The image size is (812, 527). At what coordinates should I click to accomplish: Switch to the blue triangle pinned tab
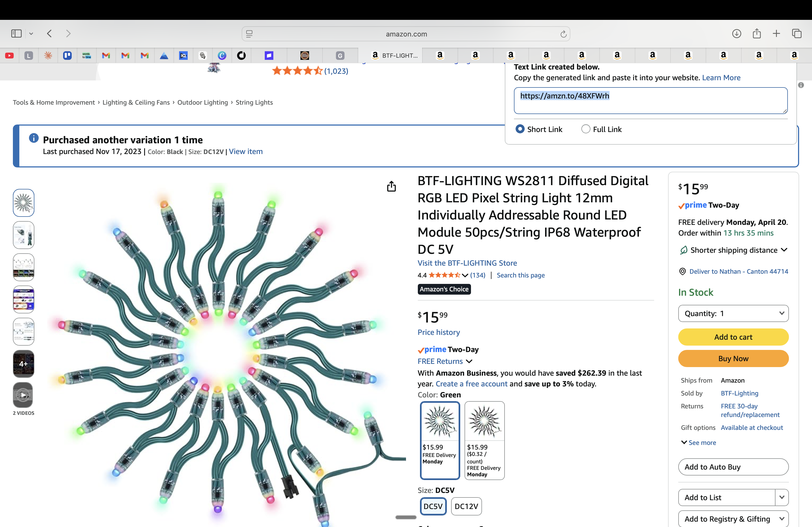(x=164, y=55)
